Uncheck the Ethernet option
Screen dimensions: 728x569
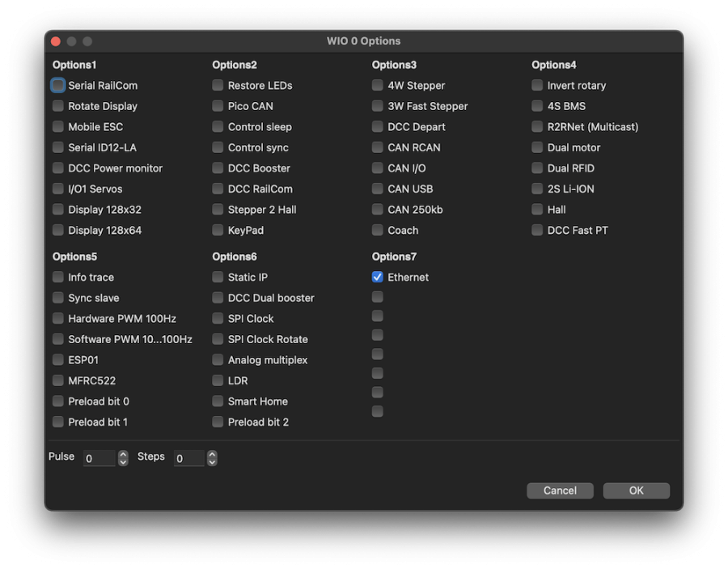tap(378, 277)
